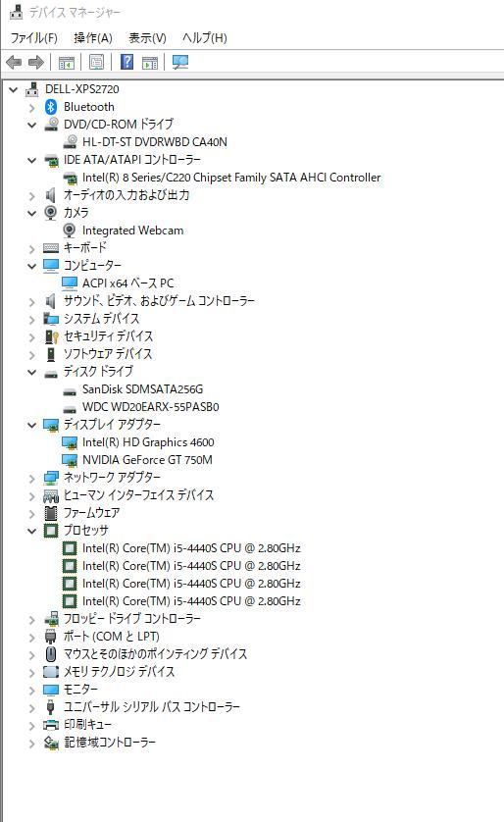Click the audio speaker icon for オーディオの入力および出力
The image size is (504, 822).
[50, 195]
